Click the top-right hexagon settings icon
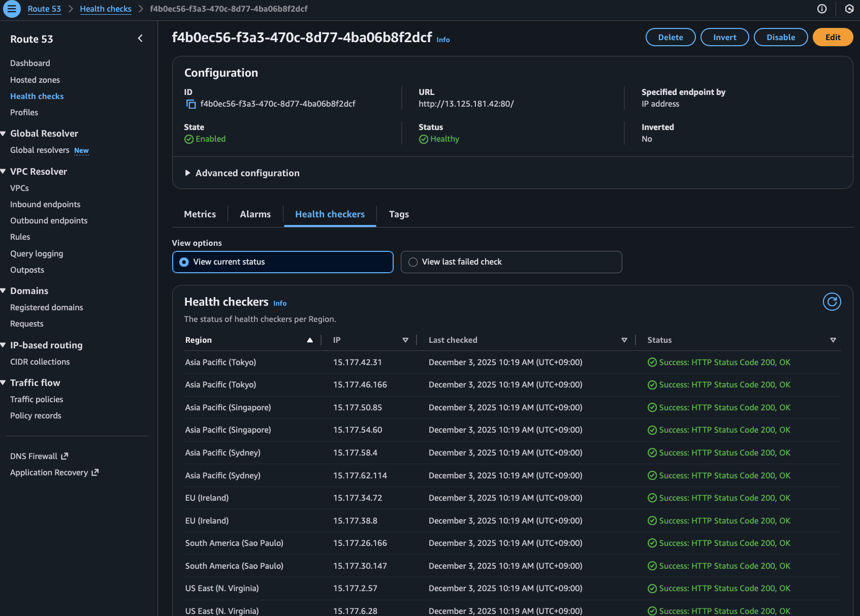The height and width of the screenshot is (616, 860). (x=849, y=9)
